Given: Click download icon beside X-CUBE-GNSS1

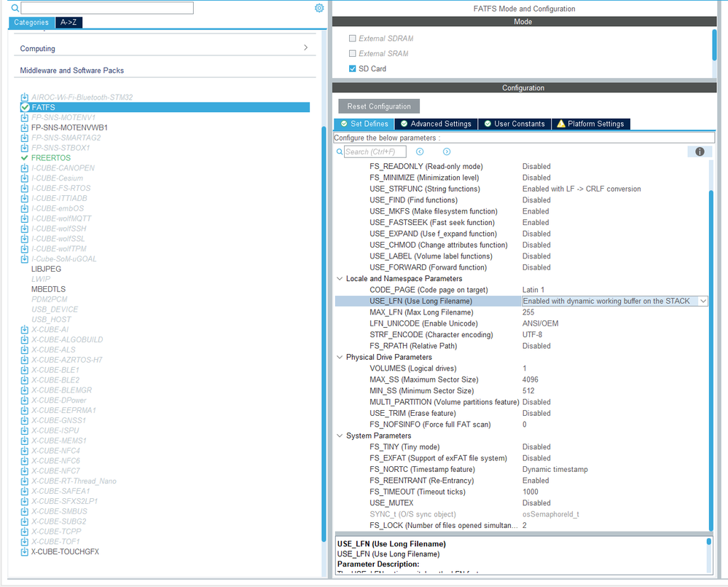Looking at the screenshot, I should pyautogui.click(x=25, y=420).
